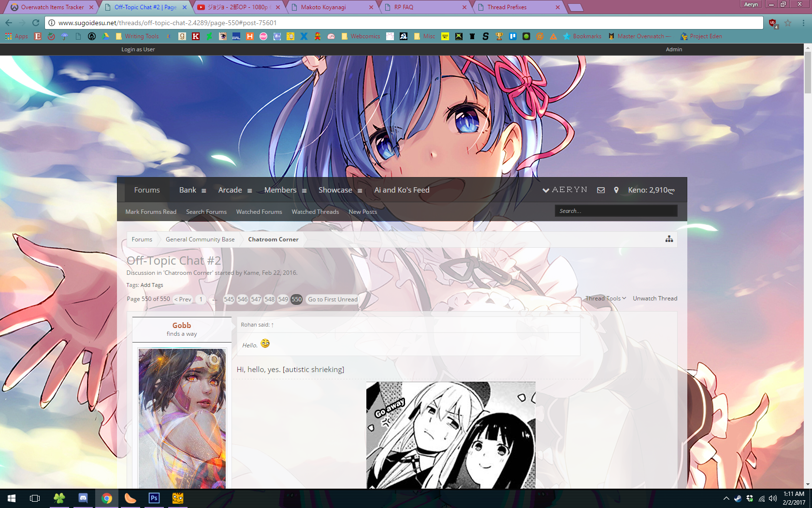Open the Keno balance display
Viewport: 812px width, 508px height.
[651, 190]
